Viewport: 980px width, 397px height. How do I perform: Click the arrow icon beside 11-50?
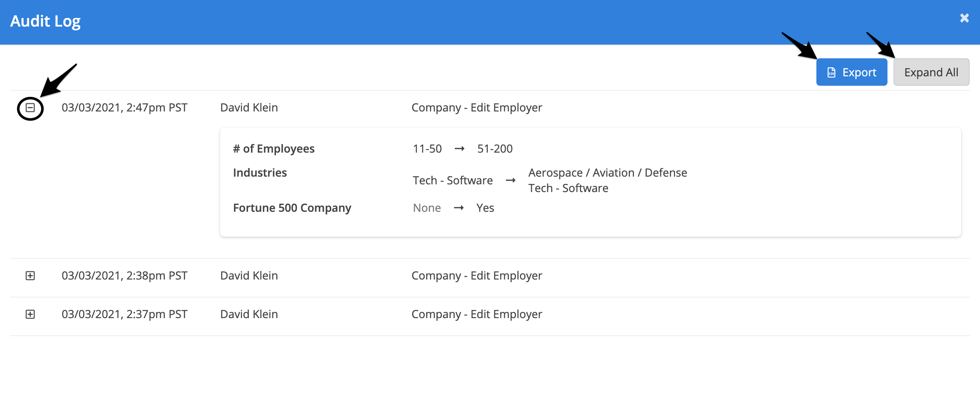coord(459,149)
